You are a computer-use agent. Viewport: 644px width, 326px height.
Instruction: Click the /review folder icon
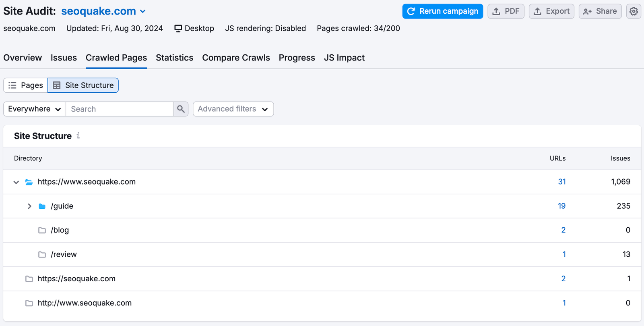click(42, 255)
